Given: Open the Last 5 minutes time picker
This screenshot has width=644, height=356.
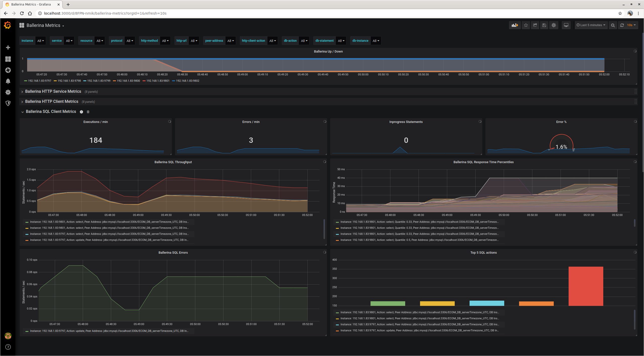Looking at the screenshot, I should (x=591, y=25).
